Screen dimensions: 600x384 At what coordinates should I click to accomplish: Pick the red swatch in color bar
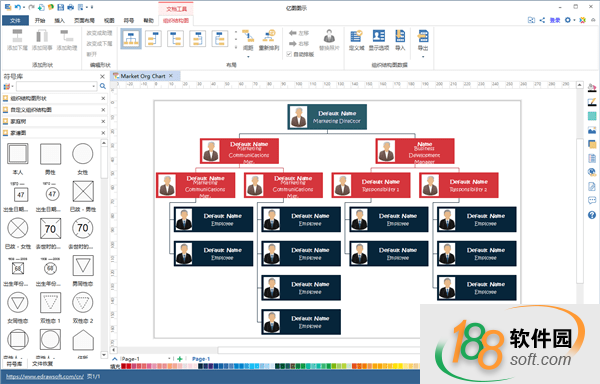(x=124, y=366)
